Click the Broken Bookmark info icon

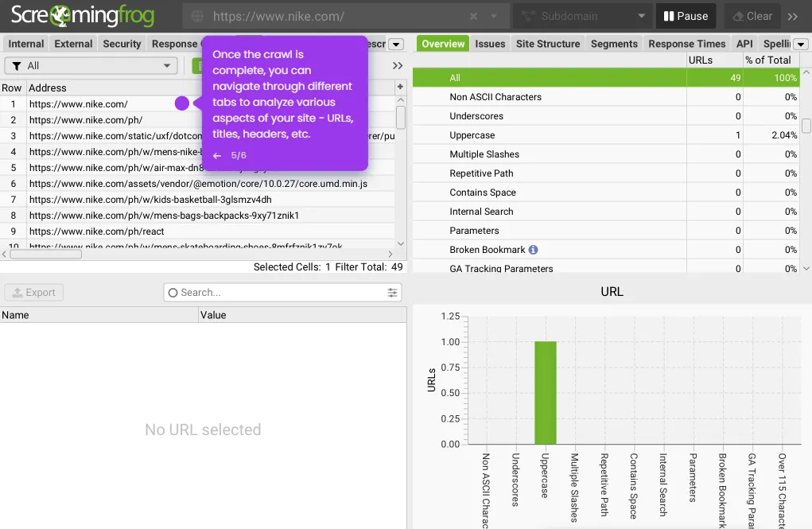point(533,250)
